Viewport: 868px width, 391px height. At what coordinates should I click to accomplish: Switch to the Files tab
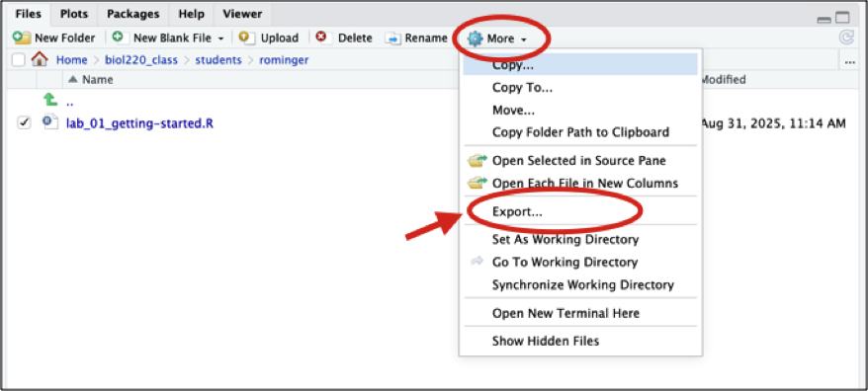coord(29,15)
